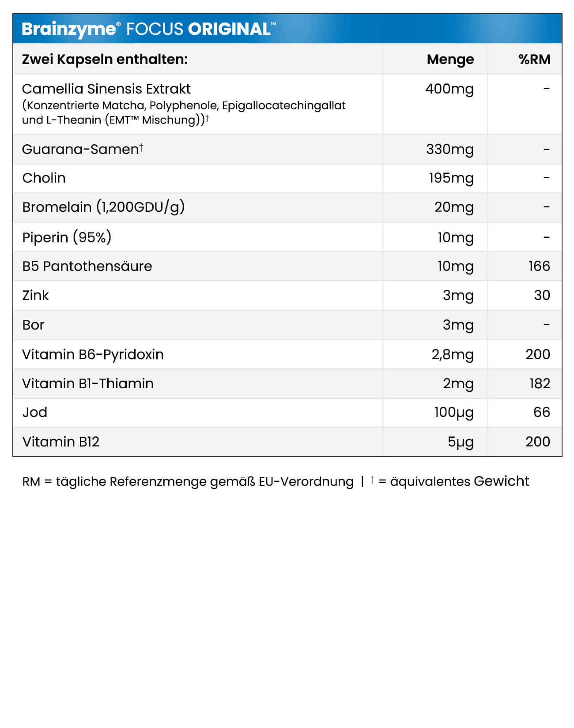The width and height of the screenshot is (574, 728).
Task: Select the 'Guarana-Samen' row label
Action: 82,149
